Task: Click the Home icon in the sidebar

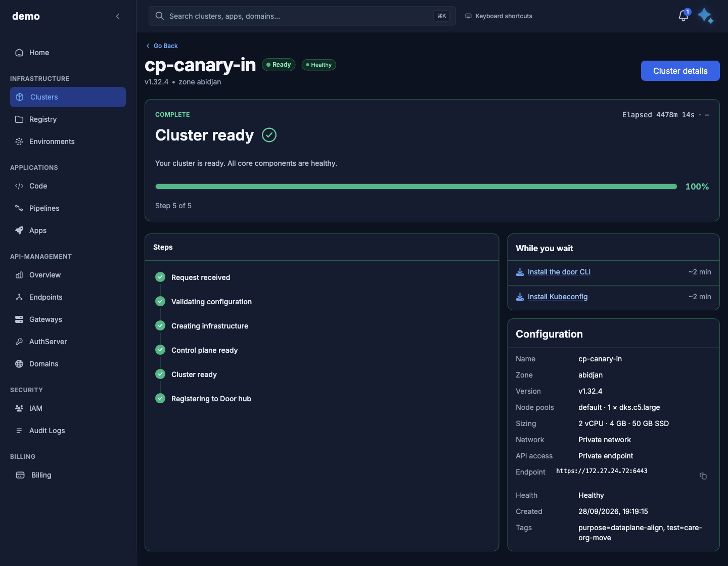Action: point(19,53)
